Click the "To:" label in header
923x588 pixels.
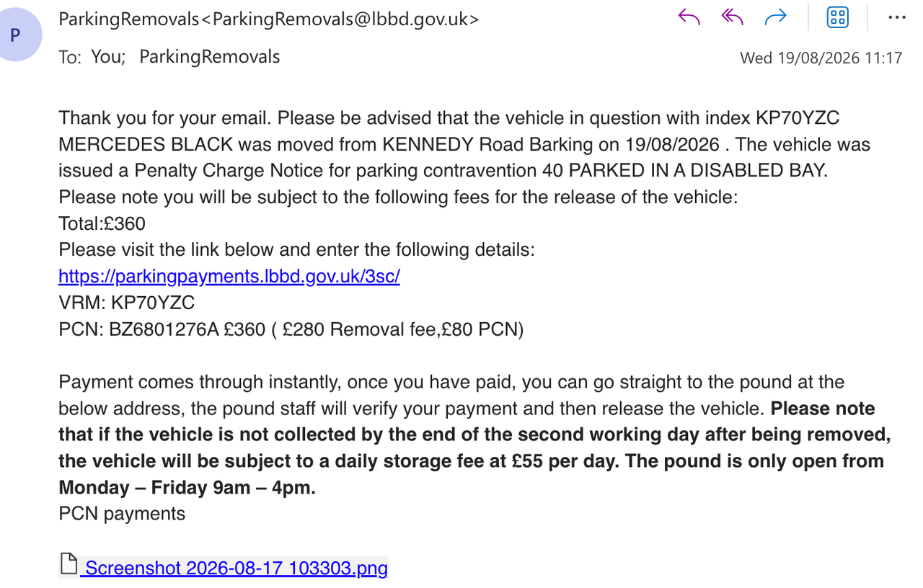tap(70, 58)
